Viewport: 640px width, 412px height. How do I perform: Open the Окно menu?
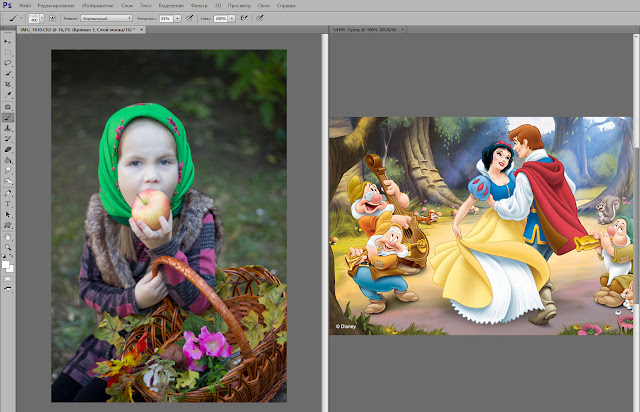(264, 6)
